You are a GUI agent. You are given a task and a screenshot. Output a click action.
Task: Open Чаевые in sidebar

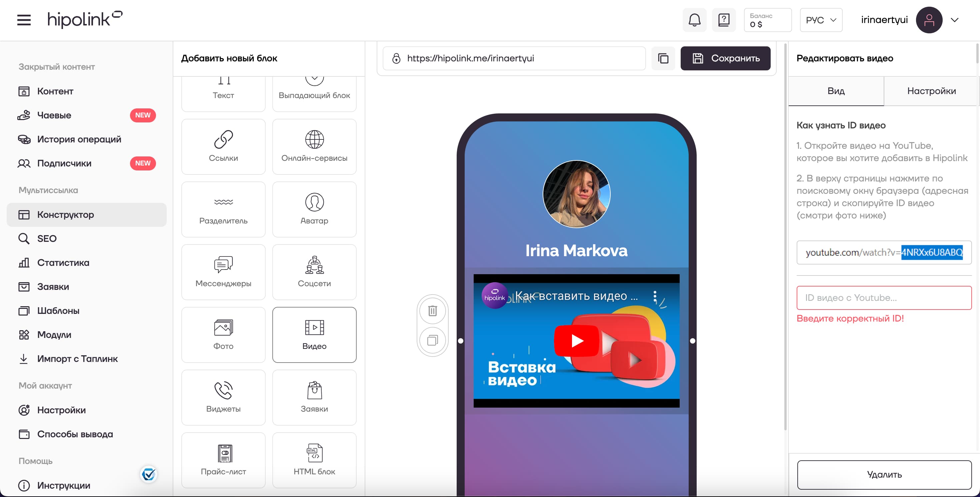87,115
